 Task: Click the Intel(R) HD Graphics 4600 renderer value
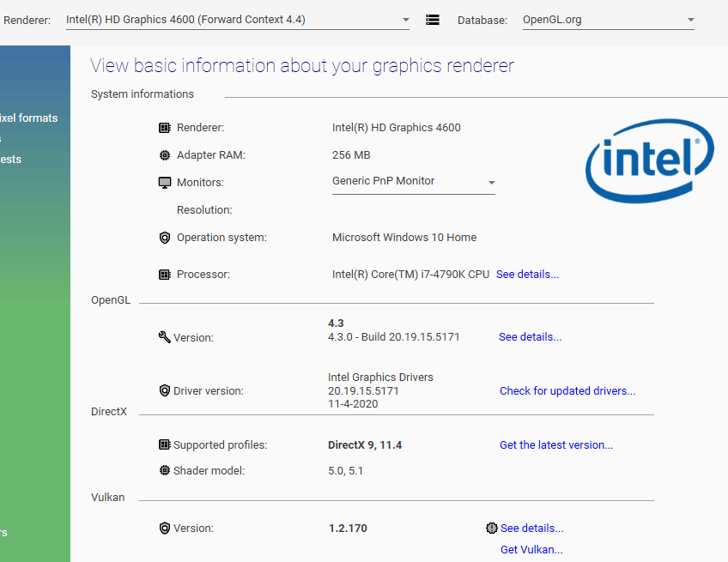(396, 128)
